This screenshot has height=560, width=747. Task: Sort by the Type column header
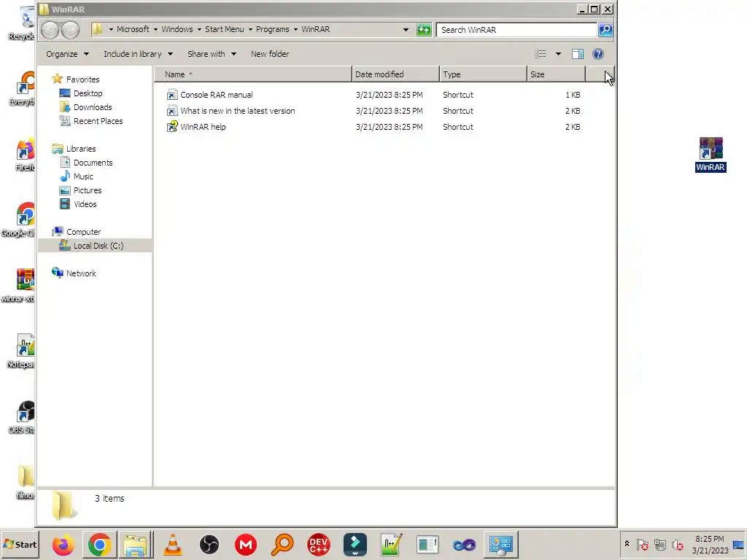[x=483, y=74]
